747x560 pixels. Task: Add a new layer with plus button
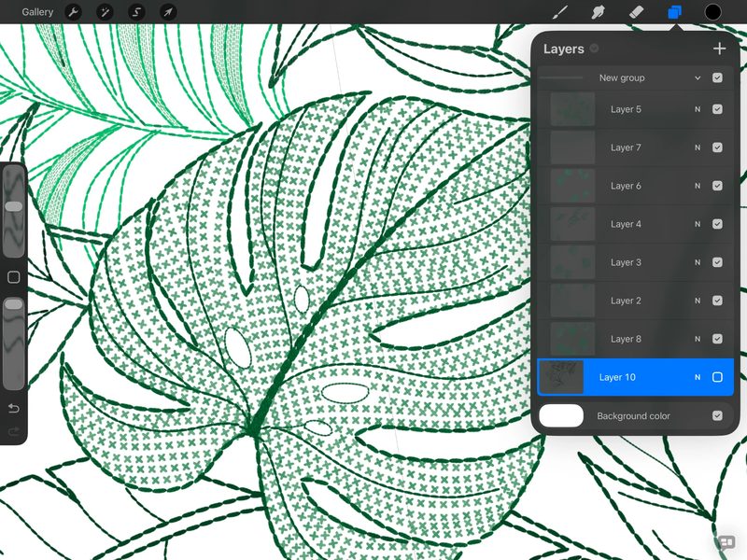click(x=719, y=49)
